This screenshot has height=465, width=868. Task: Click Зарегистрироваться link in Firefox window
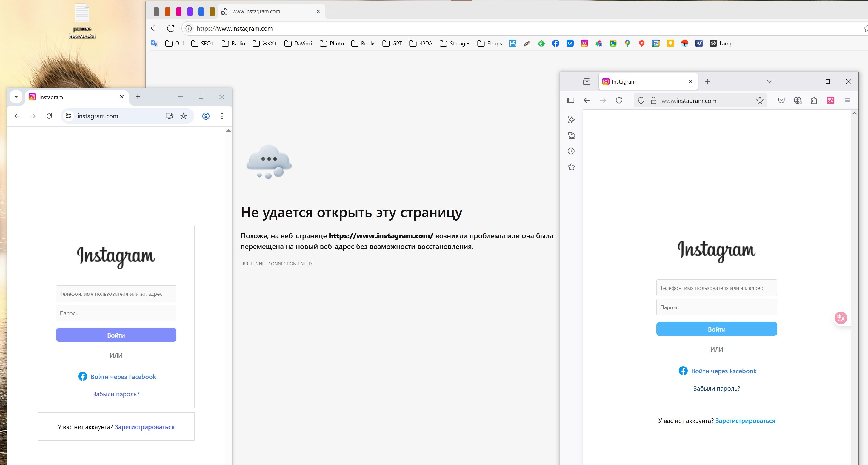pos(745,421)
